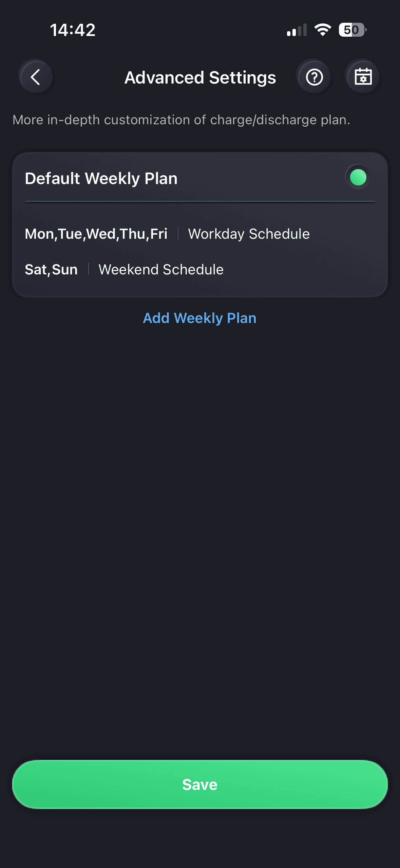This screenshot has height=868, width=400.
Task: Tap the Add Weekly Plan link
Action: [199, 318]
